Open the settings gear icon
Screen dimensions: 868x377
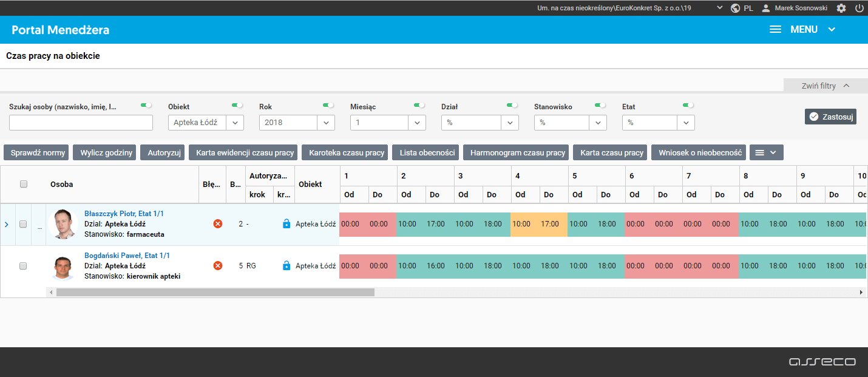pos(841,8)
